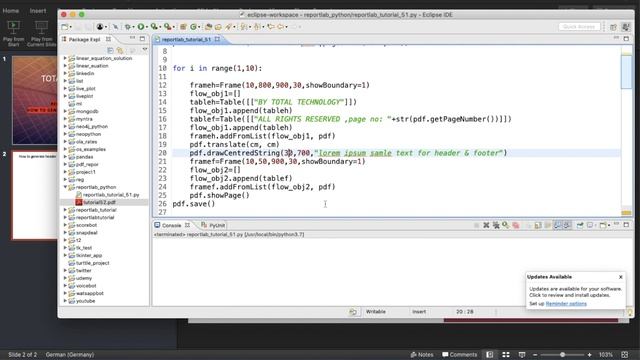Click the Open Perspective icon
Screen dimensions: 640x360
[x=613, y=27]
